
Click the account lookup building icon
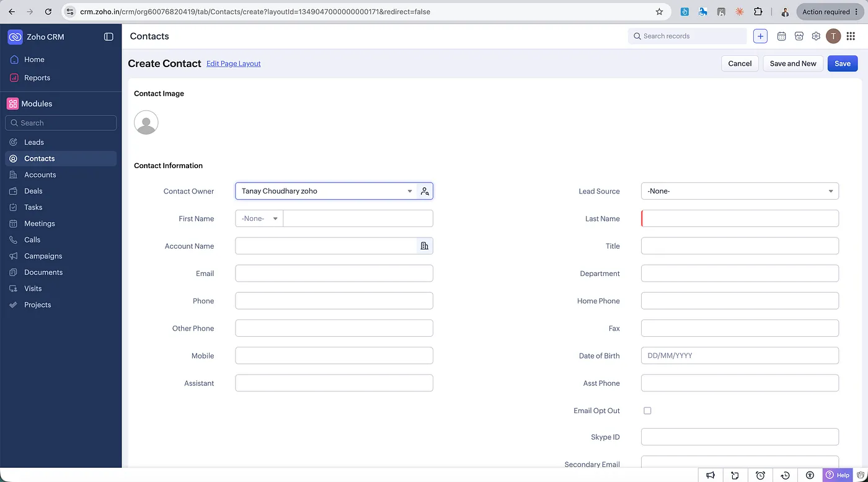tap(425, 246)
